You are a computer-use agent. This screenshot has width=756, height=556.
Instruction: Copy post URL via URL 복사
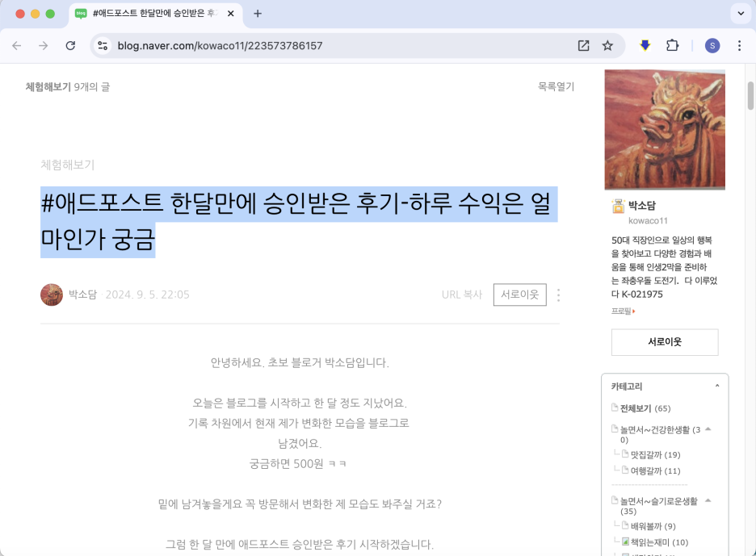(x=461, y=295)
